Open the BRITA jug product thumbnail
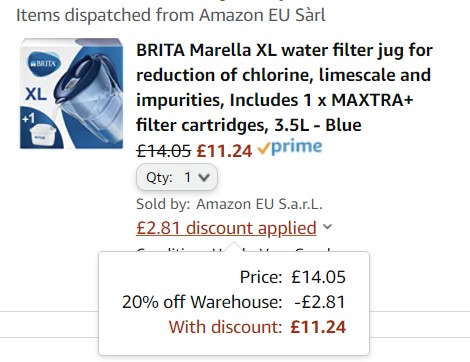Image resolution: width=470 pixels, height=362 pixels. tap(71, 93)
